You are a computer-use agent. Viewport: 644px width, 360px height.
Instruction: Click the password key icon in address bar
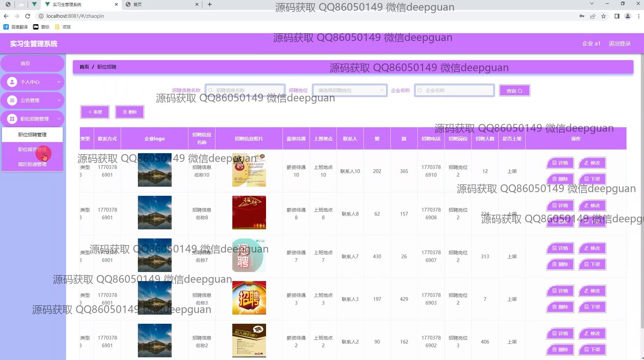point(582,16)
